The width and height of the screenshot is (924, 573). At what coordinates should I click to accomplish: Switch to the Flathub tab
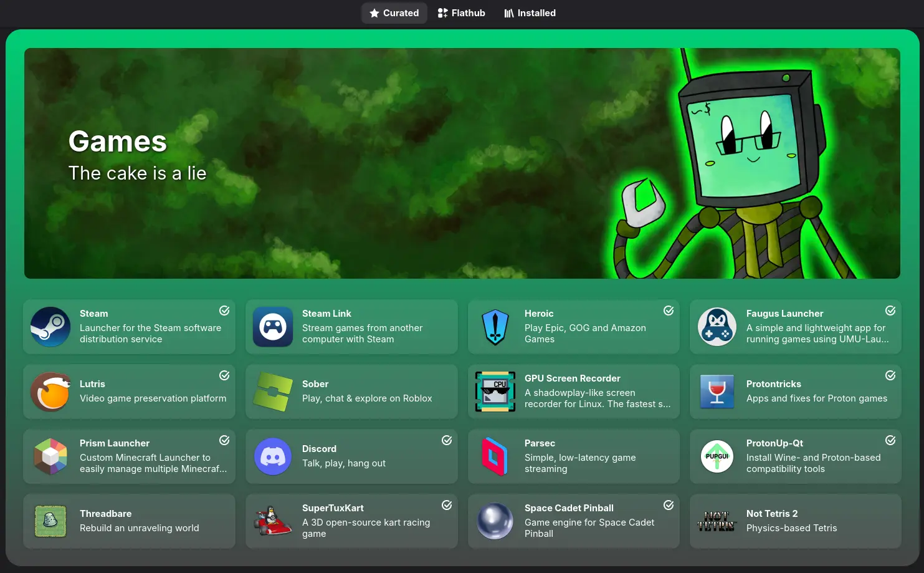[x=461, y=12]
